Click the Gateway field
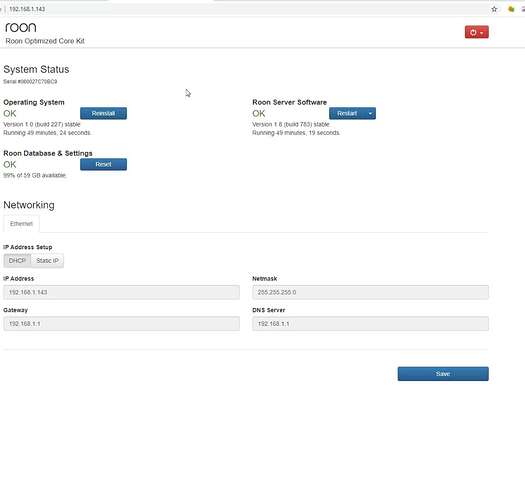 point(122,324)
